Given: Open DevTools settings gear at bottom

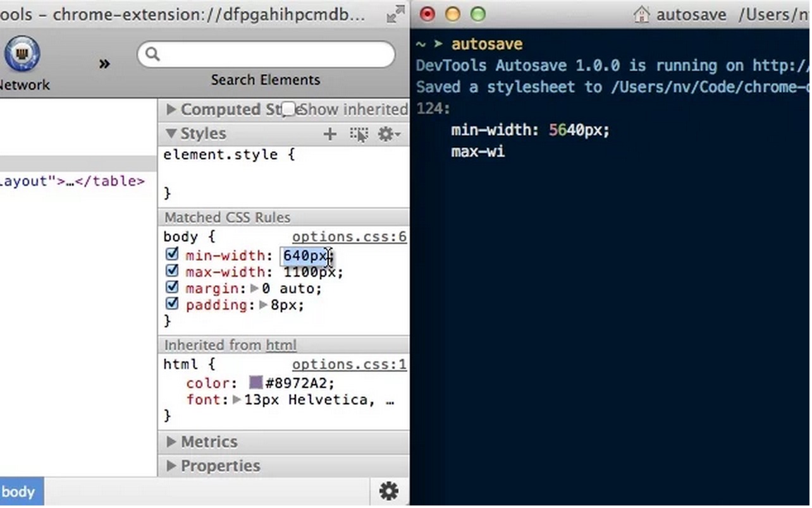Looking at the screenshot, I should pyautogui.click(x=388, y=491).
